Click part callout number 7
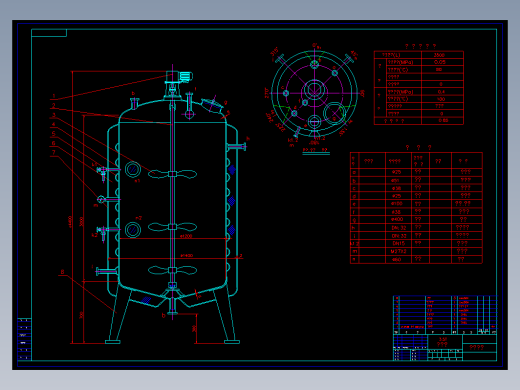 coord(54,152)
